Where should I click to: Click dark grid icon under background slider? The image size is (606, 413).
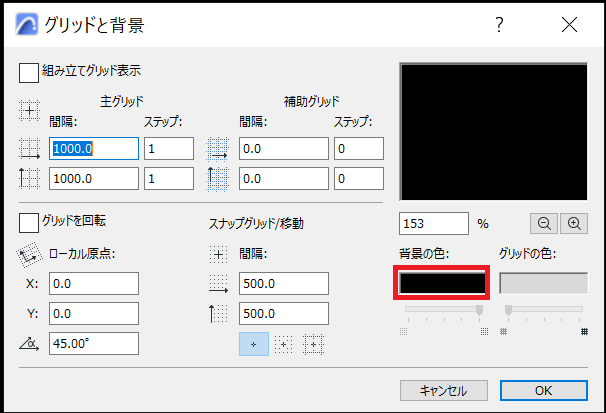pyautogui.click(x=484, y=331)
